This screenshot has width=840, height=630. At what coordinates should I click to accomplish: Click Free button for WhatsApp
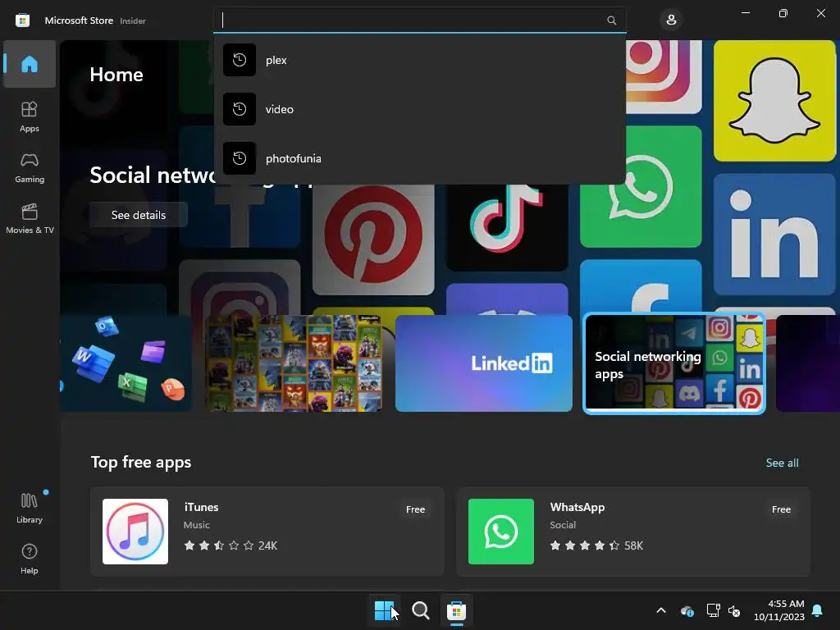click(781, 509)
